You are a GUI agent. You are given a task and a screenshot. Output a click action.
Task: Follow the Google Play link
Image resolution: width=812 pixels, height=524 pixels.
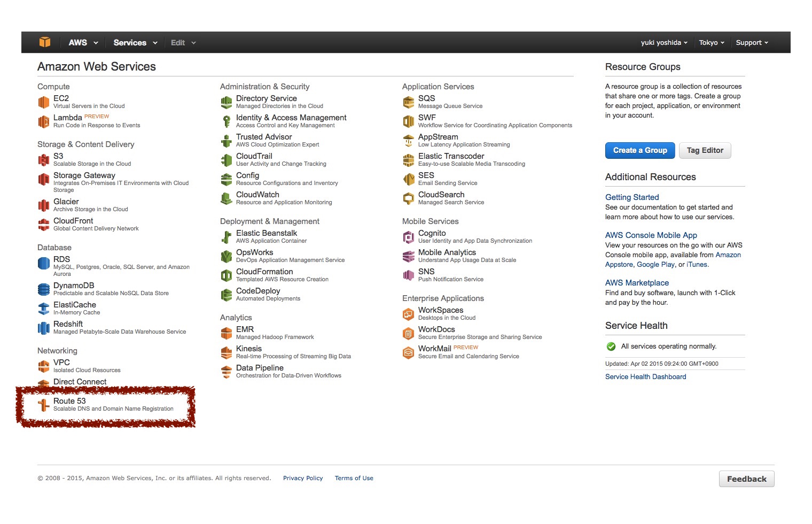coord(656,265)
